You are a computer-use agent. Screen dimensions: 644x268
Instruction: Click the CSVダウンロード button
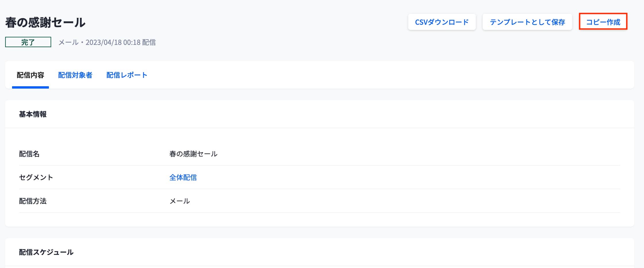[442, 22]
